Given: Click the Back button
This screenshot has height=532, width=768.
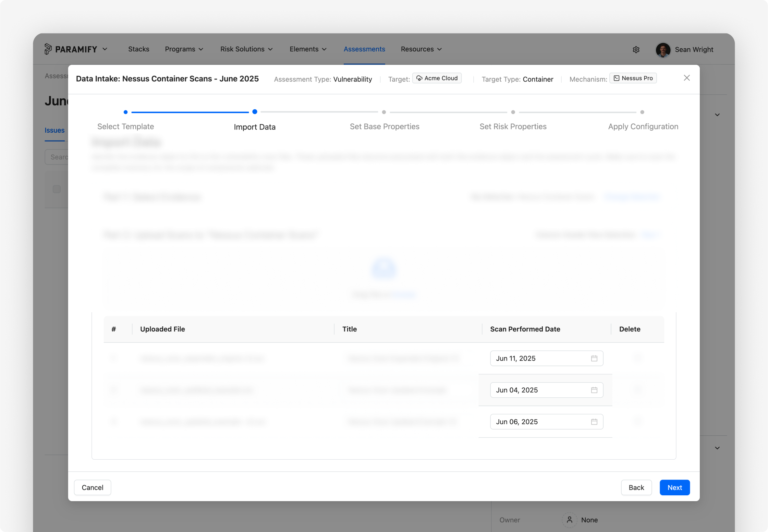Looking at the screenshot, I should (x=636, y=487).
